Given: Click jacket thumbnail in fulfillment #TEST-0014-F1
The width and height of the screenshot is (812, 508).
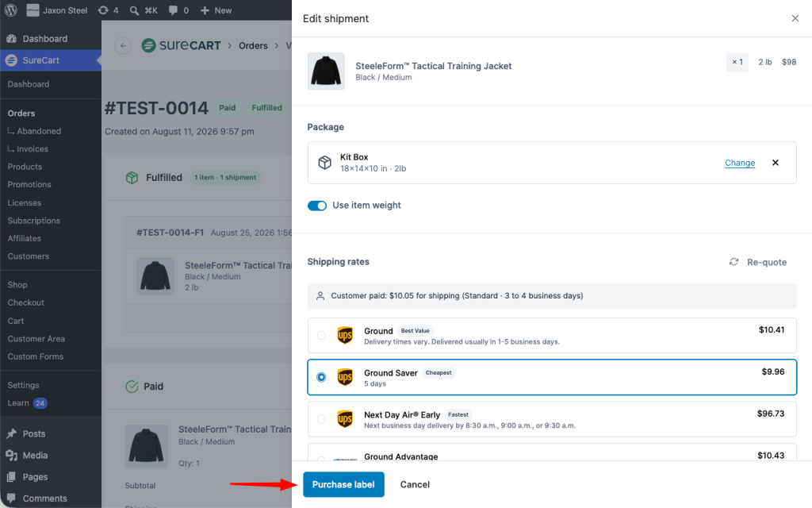Looking at the screenshot, I should click(x=155, y=276).
